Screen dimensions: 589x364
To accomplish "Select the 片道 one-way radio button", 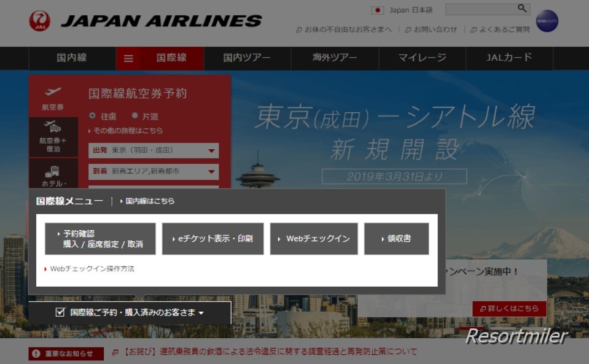I will click(135, 115).
